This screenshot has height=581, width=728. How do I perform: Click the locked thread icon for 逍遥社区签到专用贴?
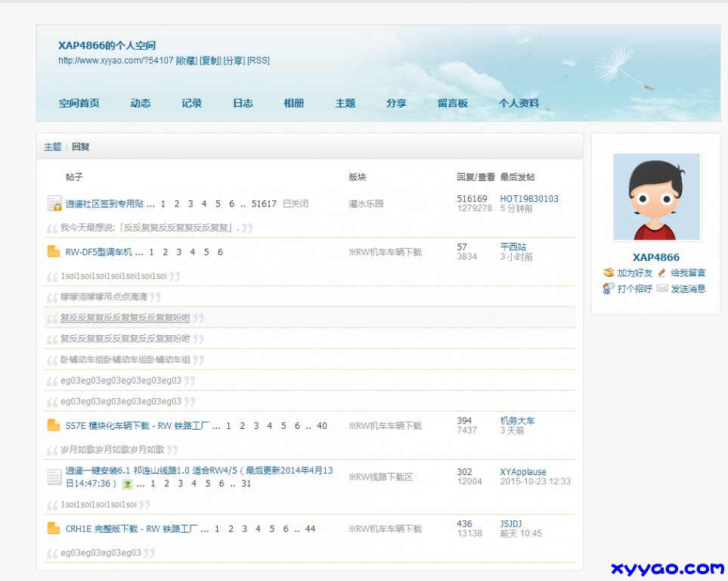point(54,204)
